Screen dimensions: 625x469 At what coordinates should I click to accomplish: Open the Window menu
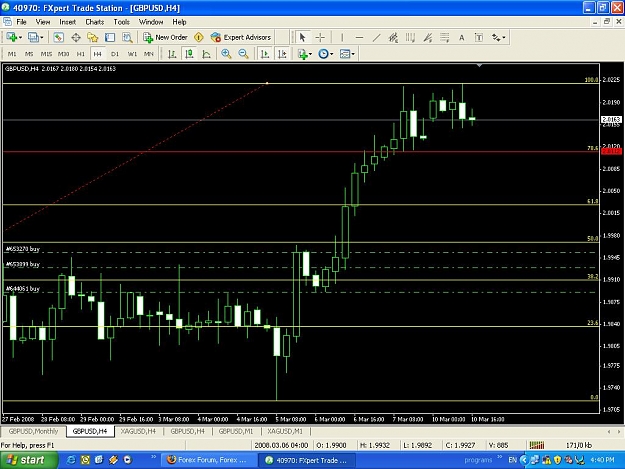[151, 22]
